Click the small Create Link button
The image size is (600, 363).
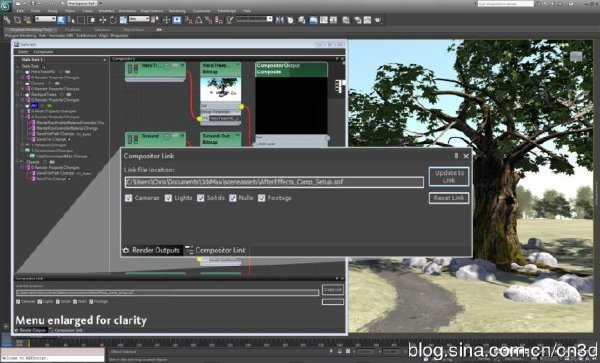(x=333, y=290)
